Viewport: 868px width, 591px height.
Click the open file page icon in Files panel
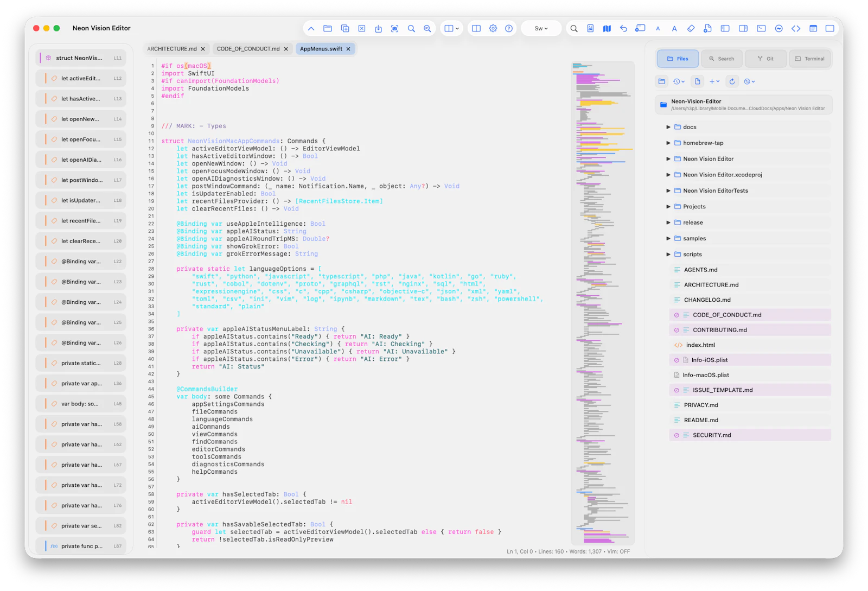(698, 81)
